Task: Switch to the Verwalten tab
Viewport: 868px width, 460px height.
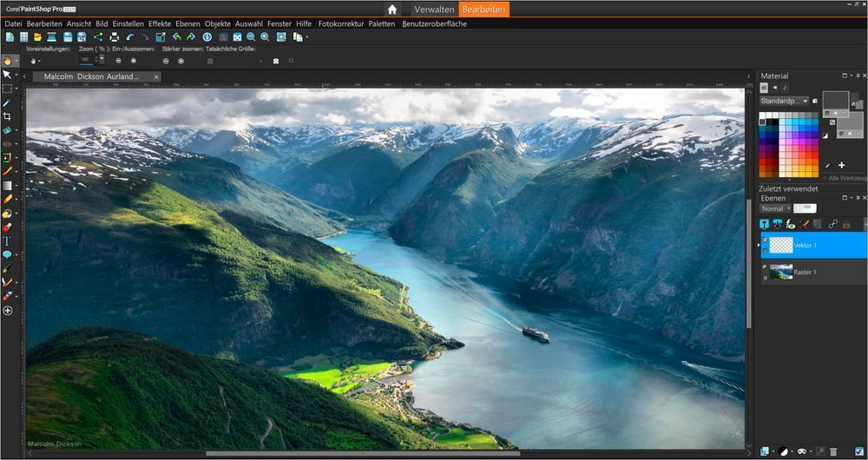Action: [x=435, y=10]
